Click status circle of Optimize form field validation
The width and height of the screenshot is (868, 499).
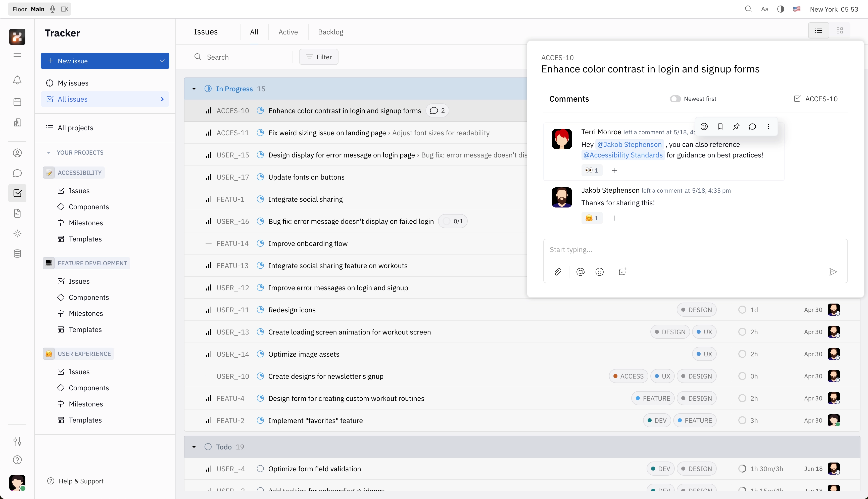tap(260, 469)
